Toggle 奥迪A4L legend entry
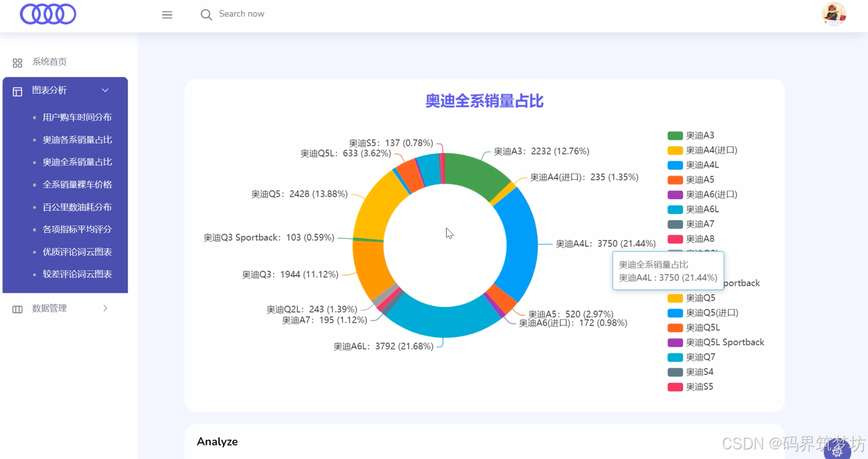 tap(693, 165)
